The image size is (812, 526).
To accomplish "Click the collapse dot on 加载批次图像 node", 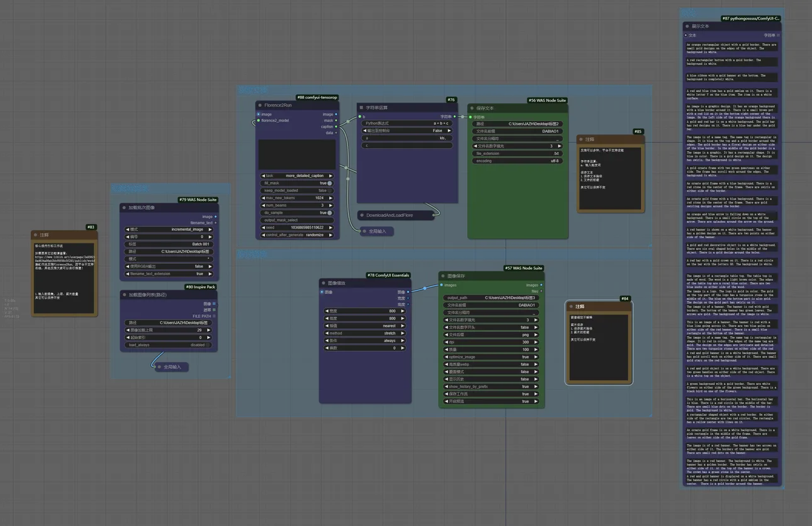I will 124,207.
